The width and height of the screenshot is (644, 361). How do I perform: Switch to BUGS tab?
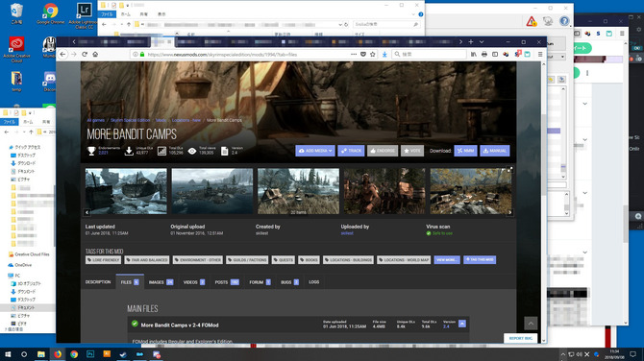coord(289,282)
